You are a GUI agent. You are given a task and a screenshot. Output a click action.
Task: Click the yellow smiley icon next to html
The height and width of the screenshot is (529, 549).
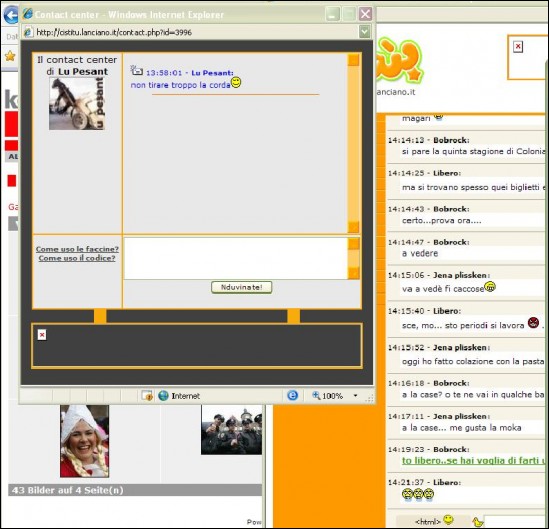click(x=448, y=520)
